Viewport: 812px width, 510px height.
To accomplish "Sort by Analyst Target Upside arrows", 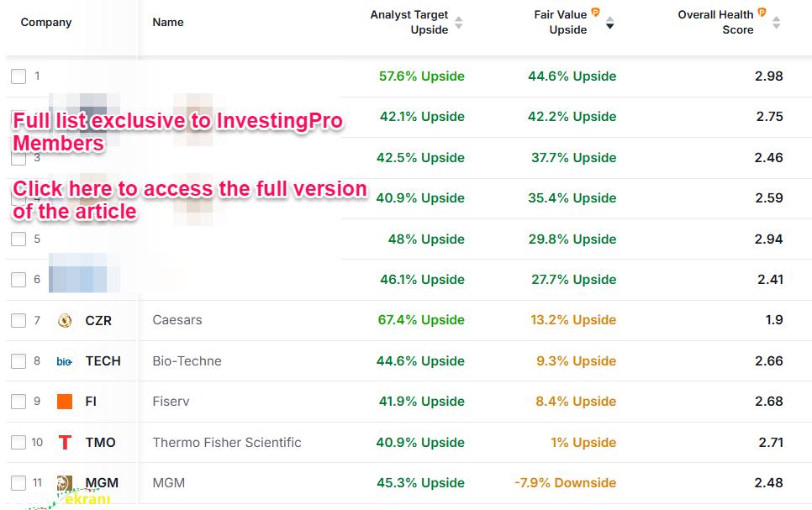I will 458,22.
